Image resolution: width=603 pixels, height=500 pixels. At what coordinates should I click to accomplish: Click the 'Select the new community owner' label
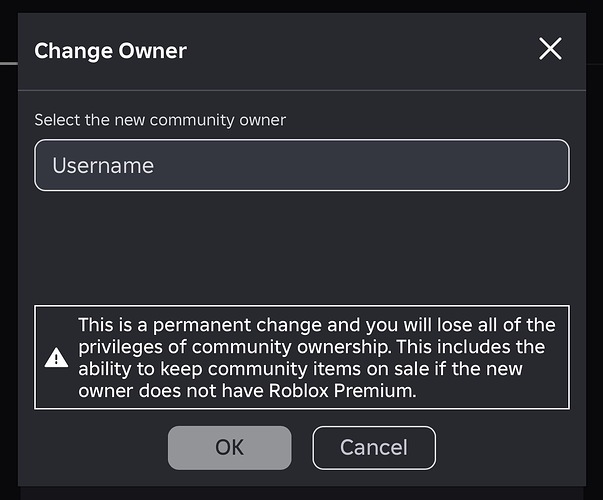pyautogui.click(x=160, y=120)
